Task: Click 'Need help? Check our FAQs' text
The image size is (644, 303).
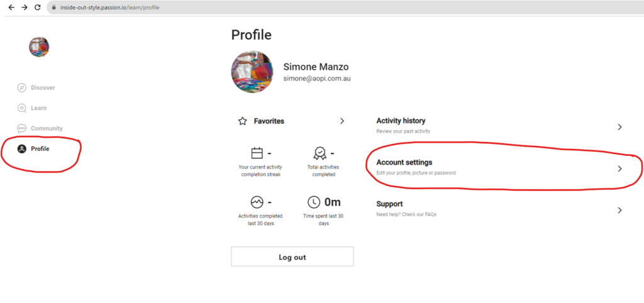Action: click(406, 214)
